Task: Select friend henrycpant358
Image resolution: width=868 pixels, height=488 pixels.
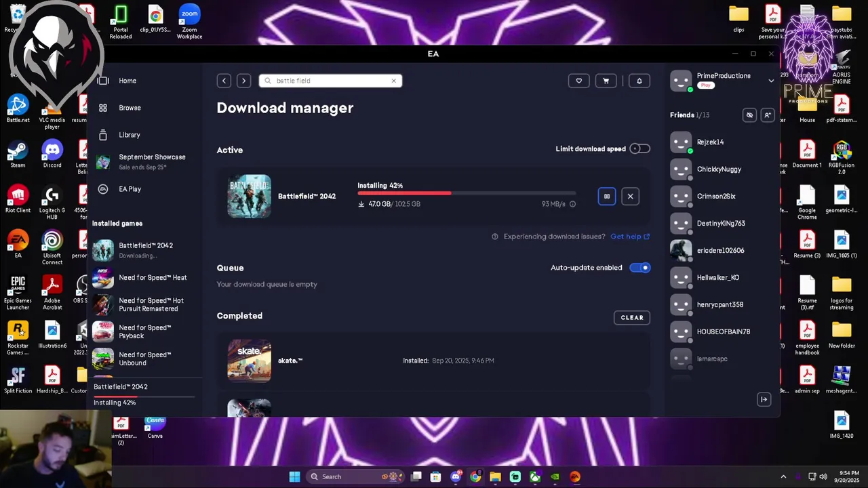Action: click(x=722, y=305)
